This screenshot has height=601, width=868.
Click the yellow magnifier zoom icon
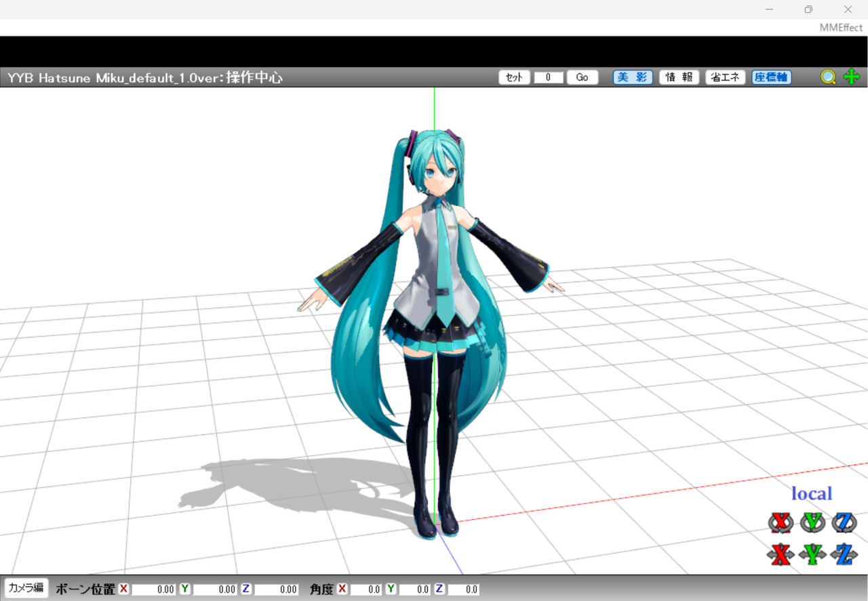pos(828,77)
